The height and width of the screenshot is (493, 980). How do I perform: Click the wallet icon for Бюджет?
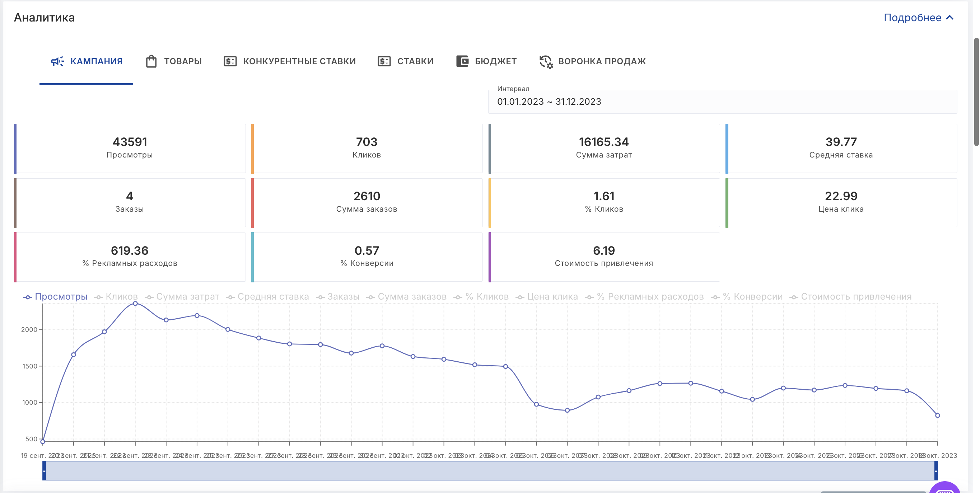[462, 61]
